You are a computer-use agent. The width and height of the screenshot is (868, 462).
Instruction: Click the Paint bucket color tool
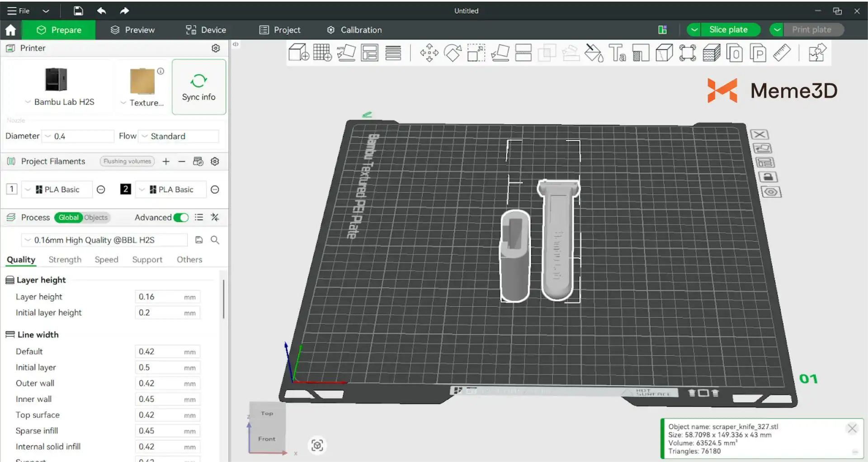(594, 53)
